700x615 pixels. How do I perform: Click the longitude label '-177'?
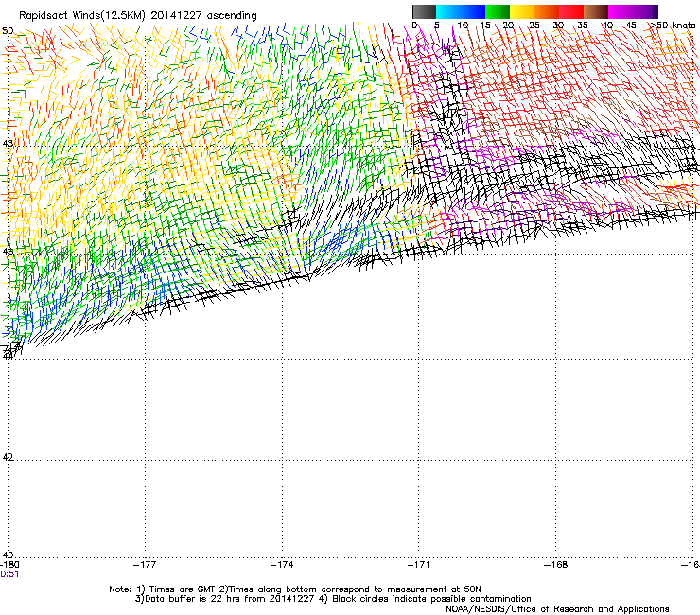click(145, 565)
